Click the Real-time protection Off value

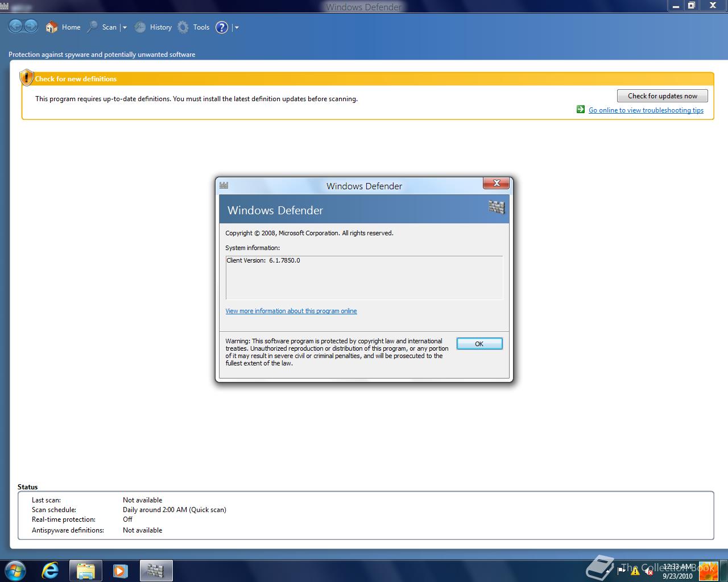(x=127, y=519)
